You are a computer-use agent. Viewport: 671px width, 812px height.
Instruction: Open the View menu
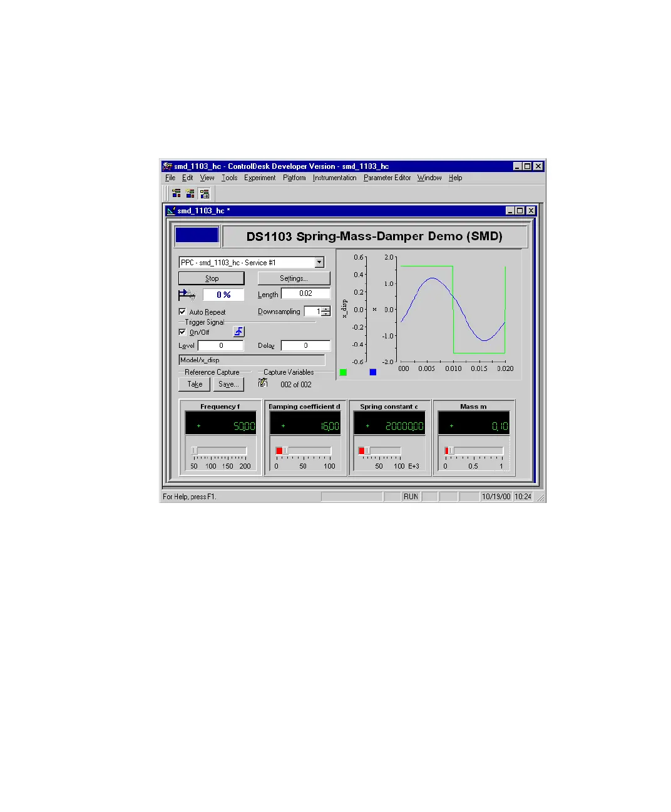(x=207, y=178)
